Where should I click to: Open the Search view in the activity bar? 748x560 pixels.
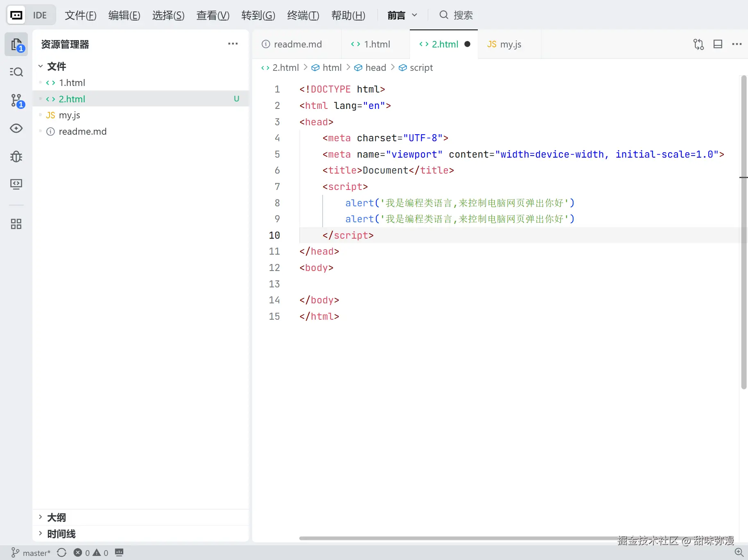tap(16, 72)
